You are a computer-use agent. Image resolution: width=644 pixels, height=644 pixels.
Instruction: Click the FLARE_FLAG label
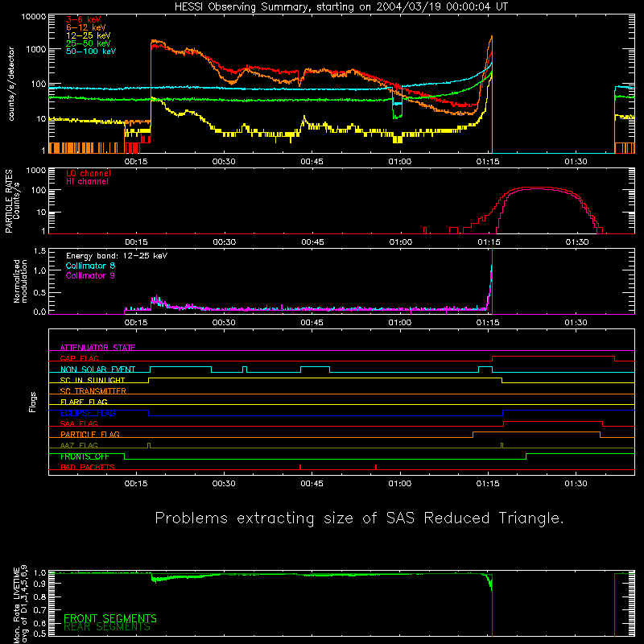point(84,402)
